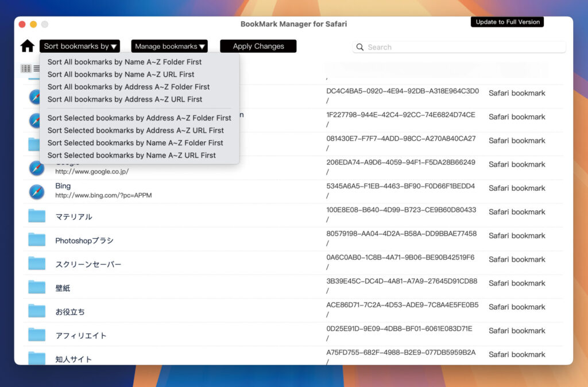Select the Photoshopブラシ folder icon

[37, 239]
